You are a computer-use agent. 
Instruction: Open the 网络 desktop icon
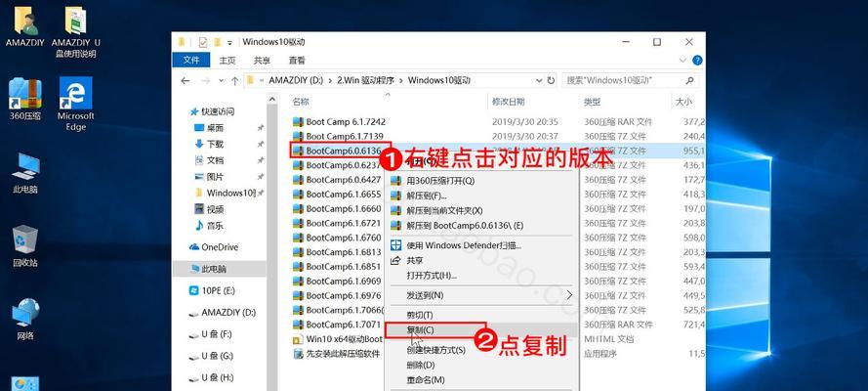coord(25,320)
